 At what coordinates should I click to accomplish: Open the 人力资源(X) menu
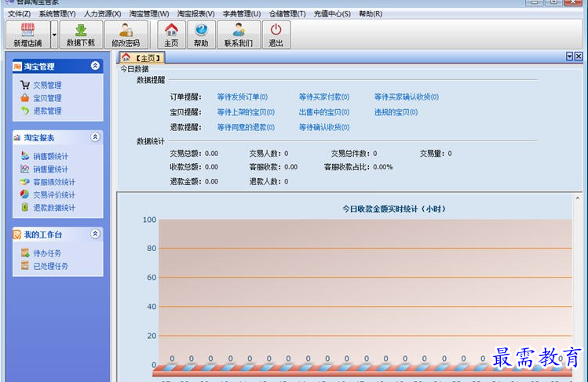[x=102, y=14]
